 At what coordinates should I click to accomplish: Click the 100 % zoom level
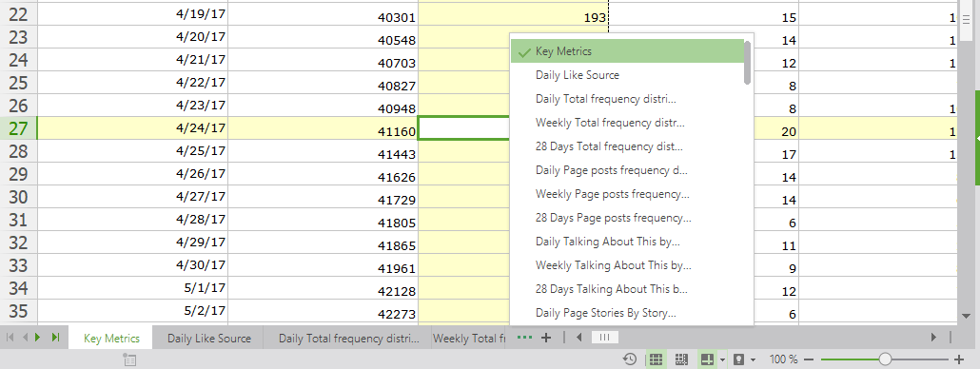point(783,359)
